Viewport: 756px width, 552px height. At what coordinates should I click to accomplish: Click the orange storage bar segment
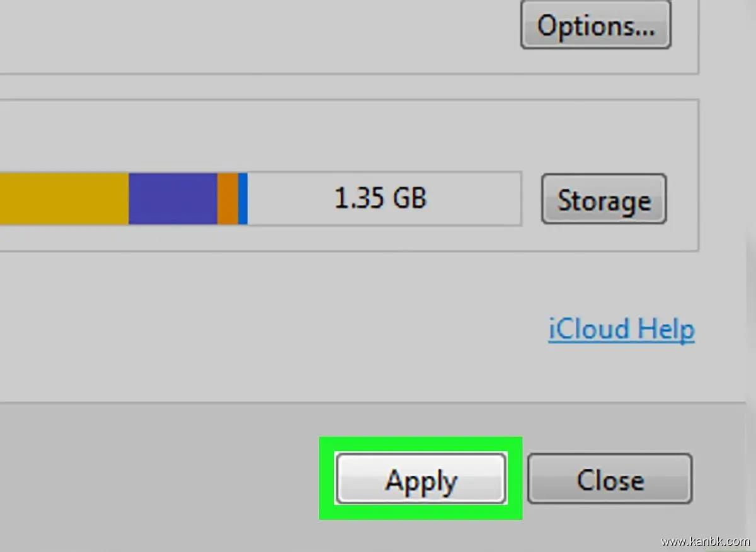tap(227, 198)
